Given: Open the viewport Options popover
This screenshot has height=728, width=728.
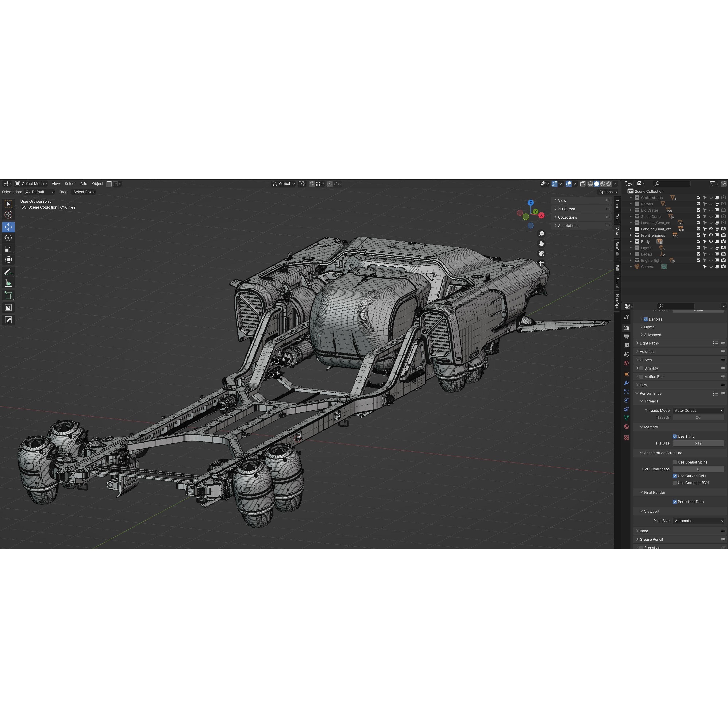Looking at the screenshot, I should pyautogui.click(x=607, y=192).
